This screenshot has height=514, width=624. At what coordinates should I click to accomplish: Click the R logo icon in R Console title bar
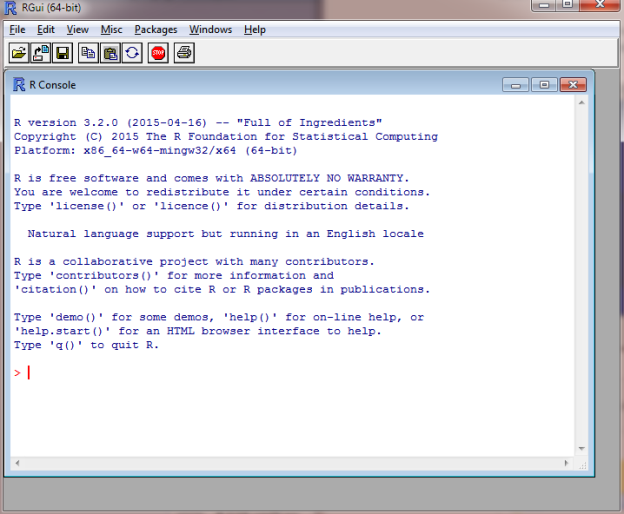pos(19,85)
